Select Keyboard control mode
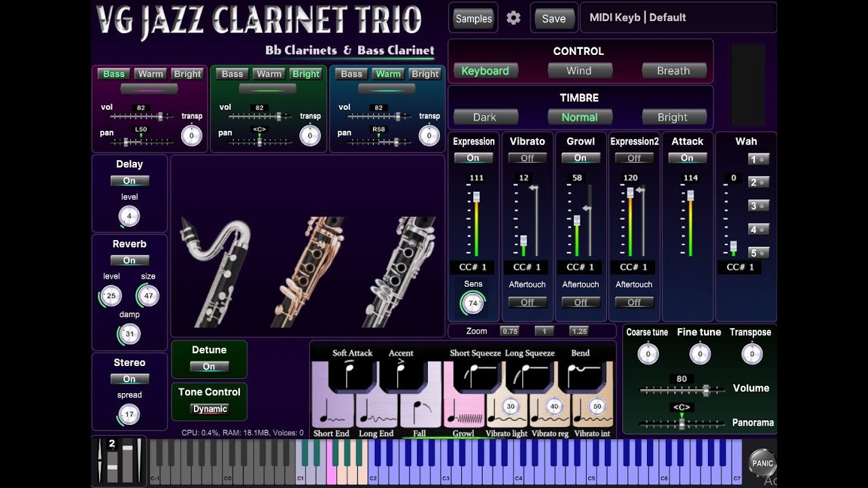This screenshot has width=868, height=488. tap(486, 70)
